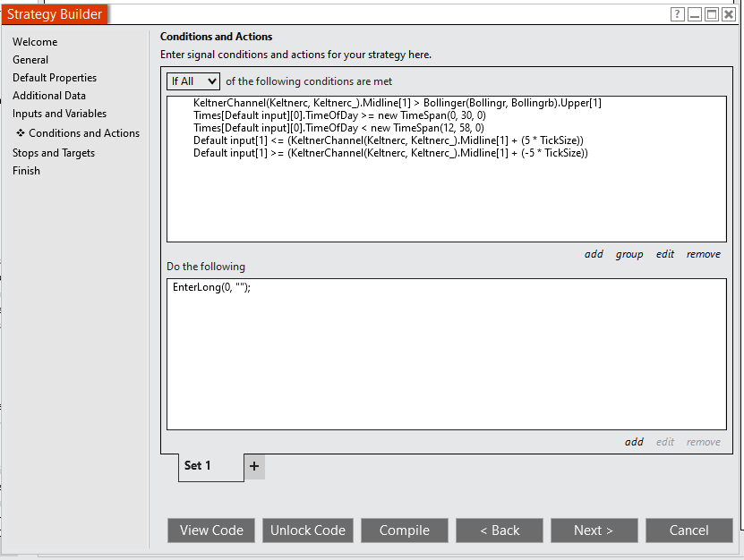Image resolution: width=744 pixels, height=560 pixels.
Task: Close the Strategy Builder window
Action: coord(729,14)
